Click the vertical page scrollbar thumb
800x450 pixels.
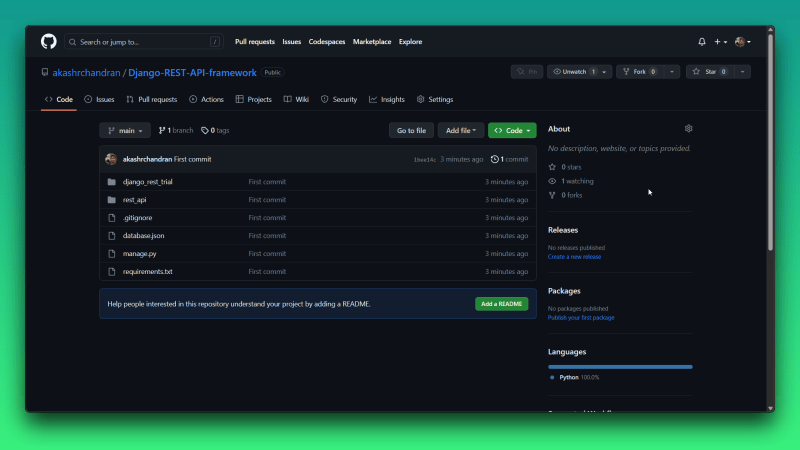(x=770, y=143)
